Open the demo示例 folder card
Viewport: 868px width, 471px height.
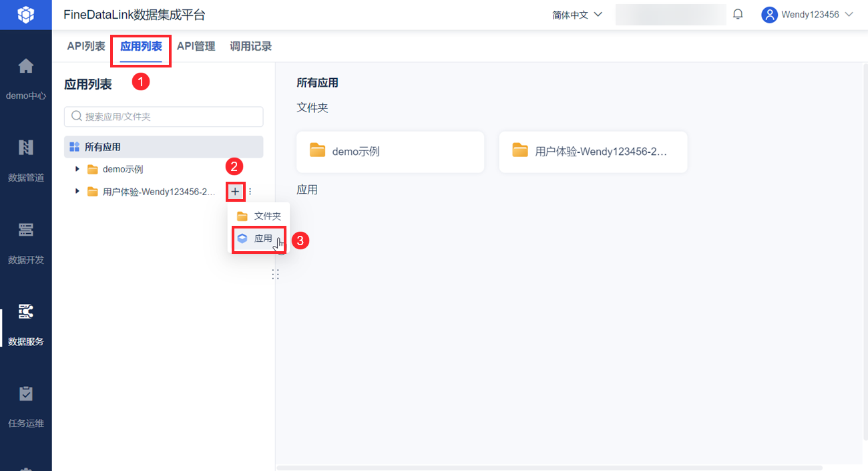coord(391,152)
